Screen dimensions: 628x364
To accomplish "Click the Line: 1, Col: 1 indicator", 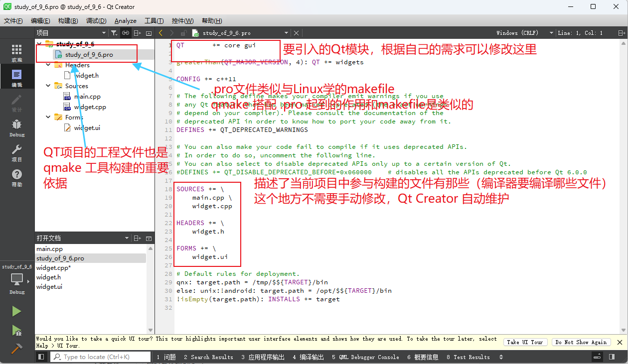I will (x=580, y=33).
